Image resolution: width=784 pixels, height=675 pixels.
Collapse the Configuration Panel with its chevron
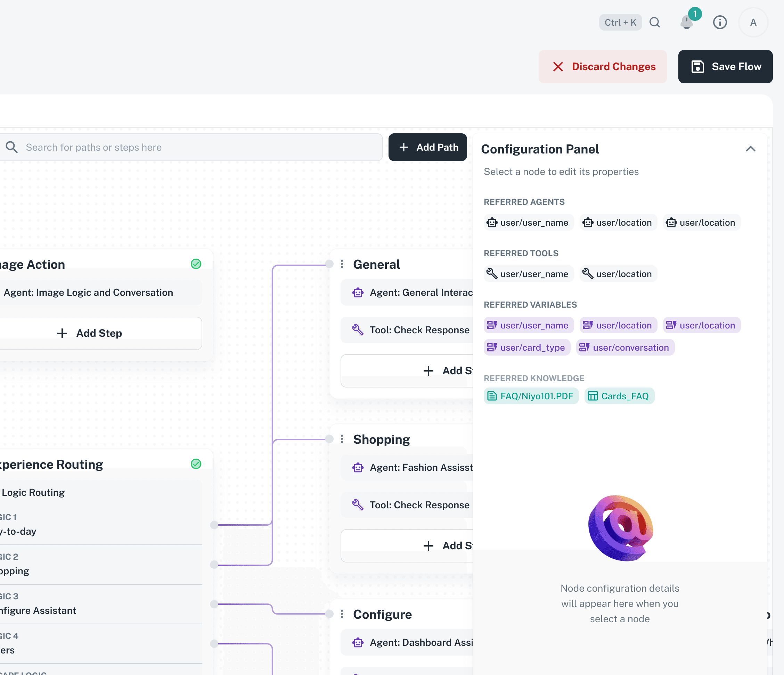pos(751,149)
